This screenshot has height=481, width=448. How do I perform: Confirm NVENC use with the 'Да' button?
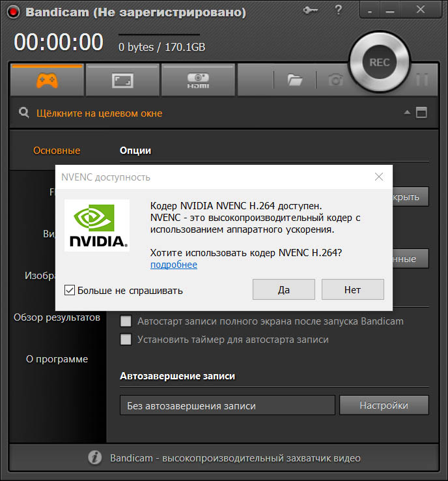tap(284, 289)
